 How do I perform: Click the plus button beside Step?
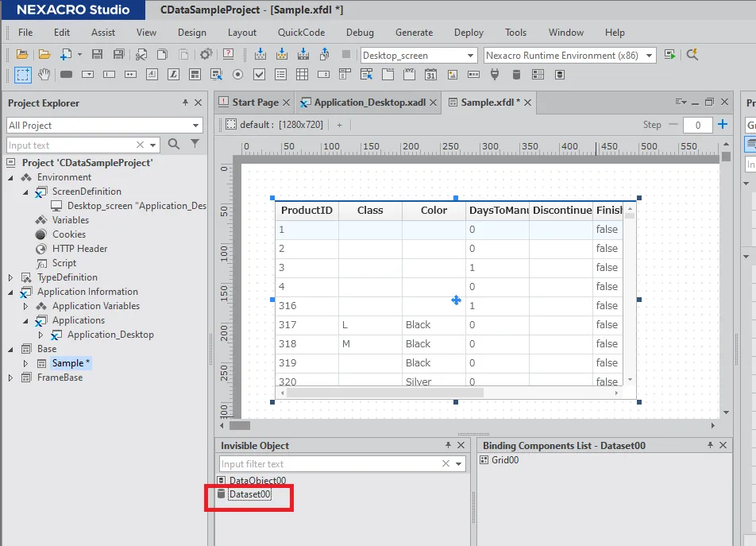pyautogui.click(x=722, y=125)
